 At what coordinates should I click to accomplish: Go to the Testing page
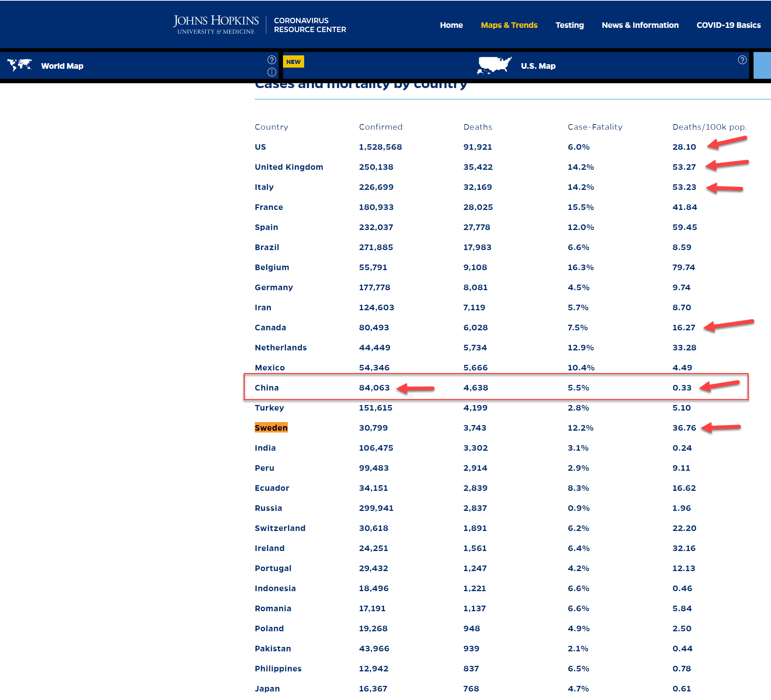(569, 25)
